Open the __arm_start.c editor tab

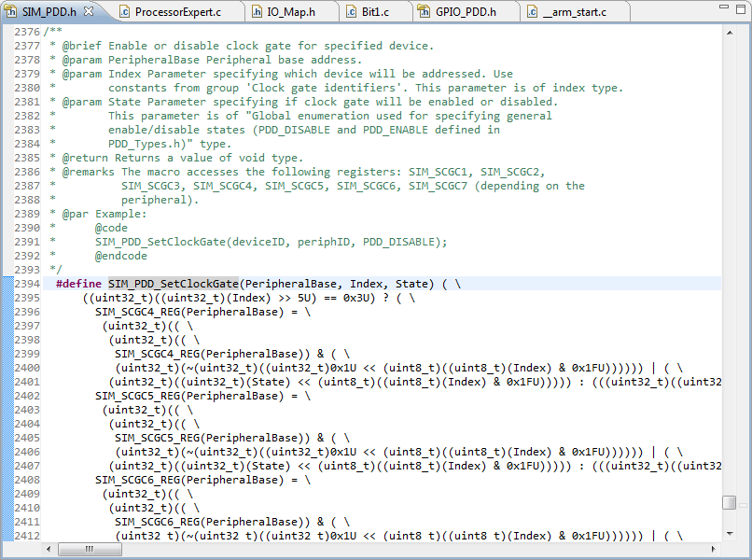pyautogui.click(x=574, y=12)
